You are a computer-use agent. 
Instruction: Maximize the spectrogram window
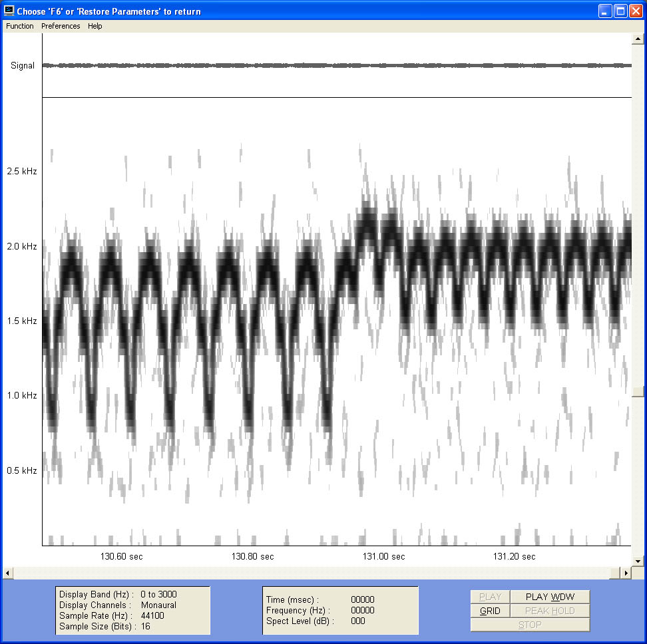point(620,11)
